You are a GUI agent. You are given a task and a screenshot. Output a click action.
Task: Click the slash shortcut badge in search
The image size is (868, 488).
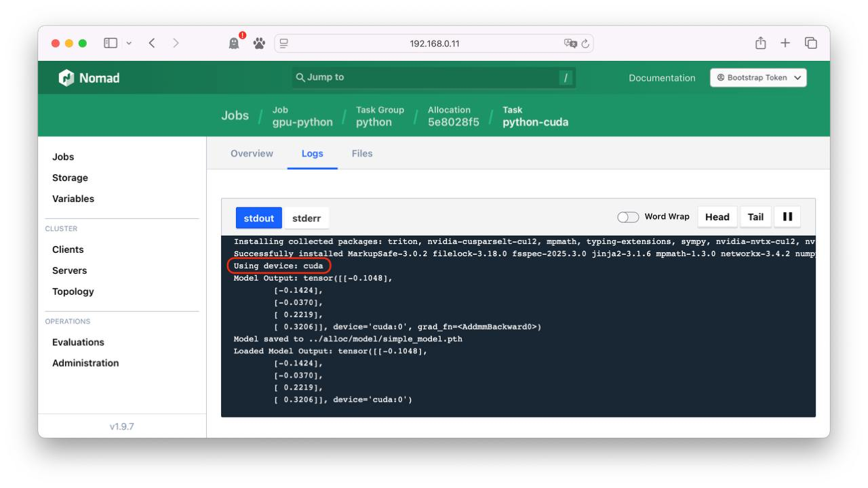pyautogui.click(x=566, y=78)
